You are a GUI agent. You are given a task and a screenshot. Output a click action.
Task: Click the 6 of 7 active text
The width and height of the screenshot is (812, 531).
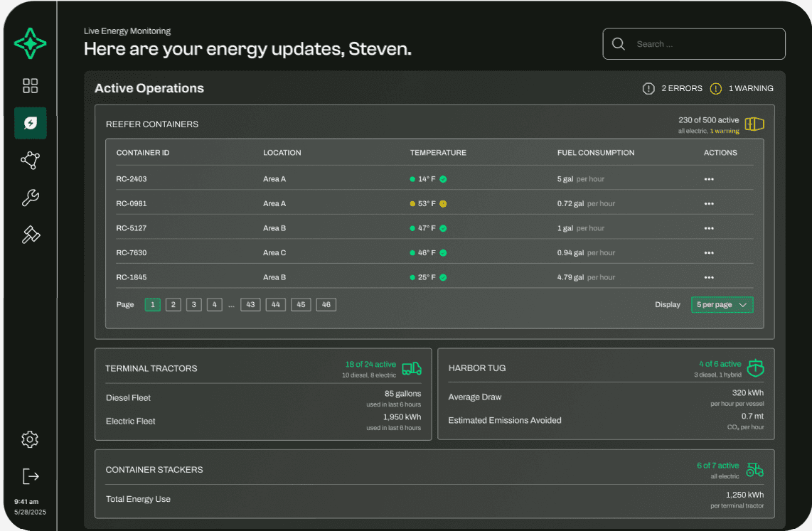[x=717, y=466]
